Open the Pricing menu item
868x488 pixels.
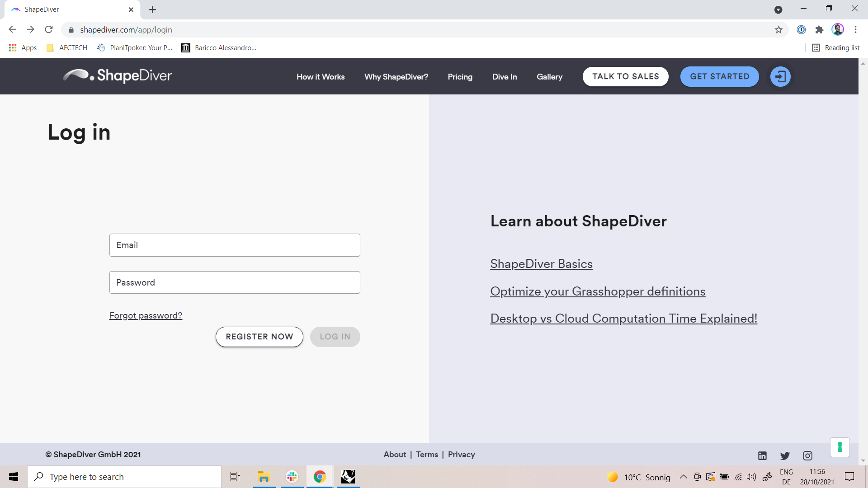tap(460, 77)
